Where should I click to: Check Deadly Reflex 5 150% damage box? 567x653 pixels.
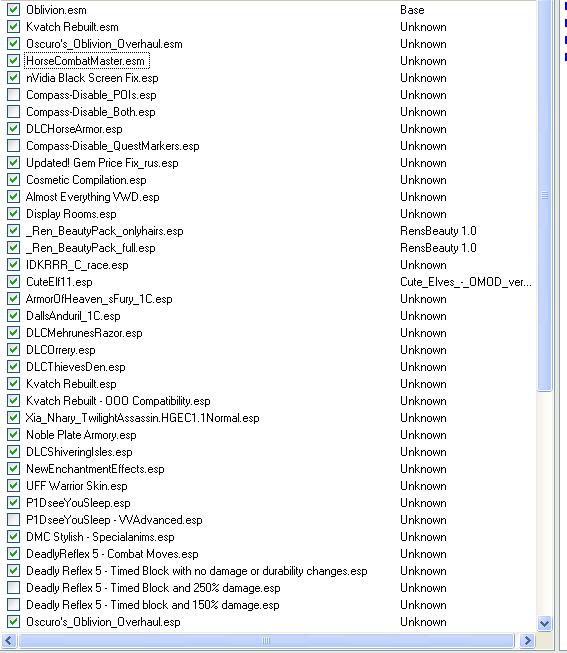[13, 605]
